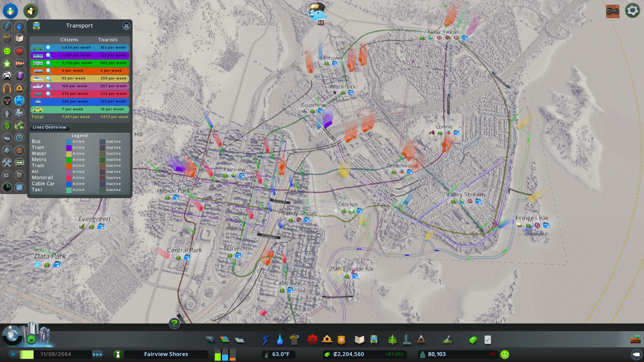Open the Health info view
This screenshot has height=362, width=644.
click(19, 51)
